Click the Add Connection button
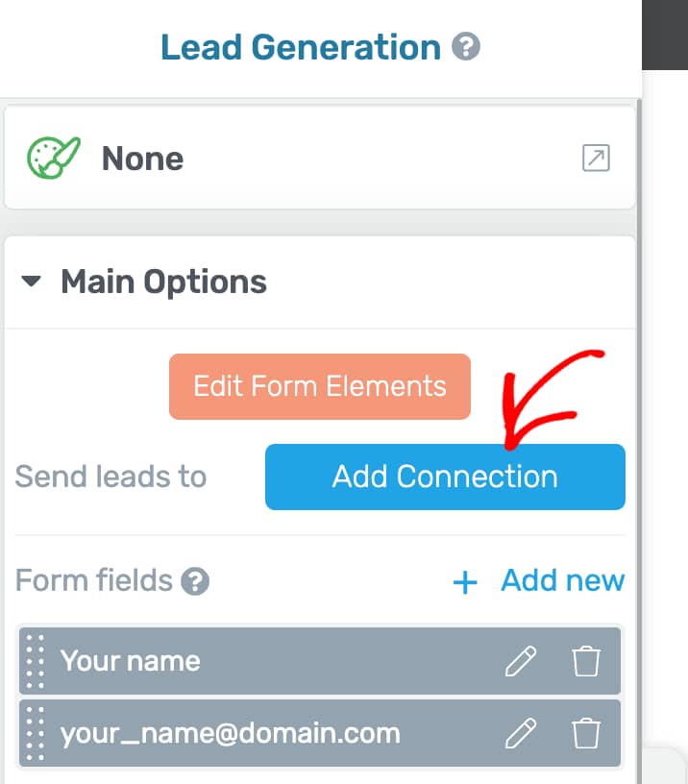This screenshot has width=688, height=784. [x=445, y=477]
